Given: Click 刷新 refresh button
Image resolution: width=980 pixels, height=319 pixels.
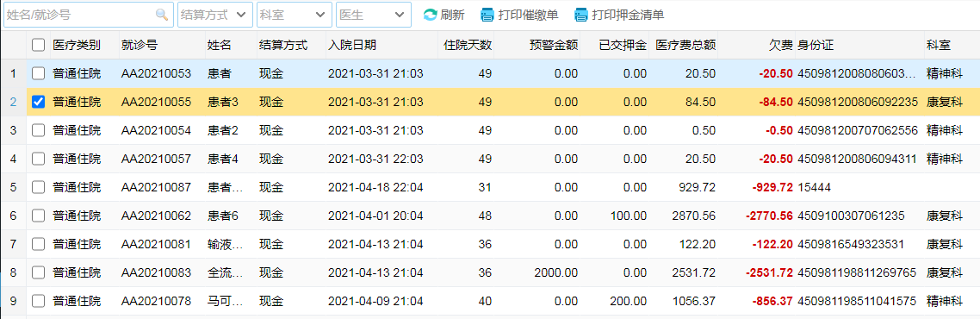Looking at the screenshot, I should 443,15.
